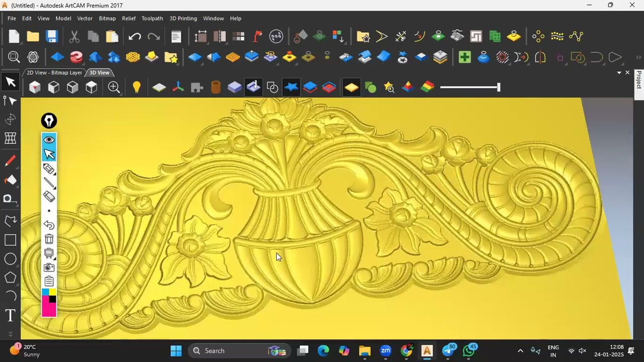This screenshot has height=362, width=644.
Task: Switch to 2D View - Bitmap Layer tab
Action: point(54,73)
